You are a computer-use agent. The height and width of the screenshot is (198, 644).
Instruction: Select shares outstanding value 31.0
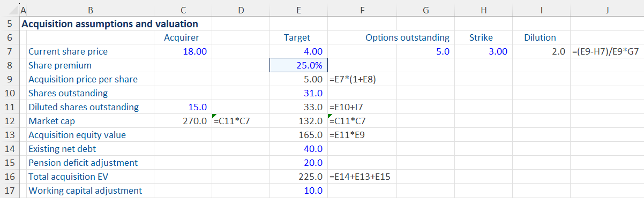click(313, 93)
